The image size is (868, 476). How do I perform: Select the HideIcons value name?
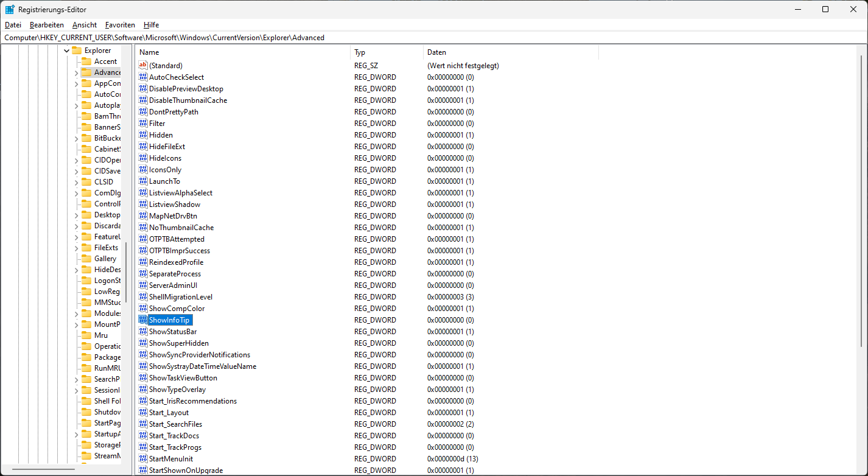(165, 158)
